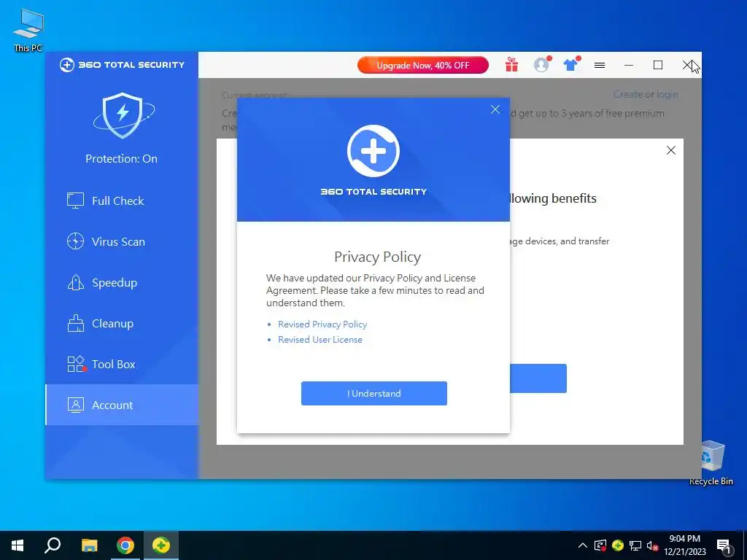Open Tool Box from the sidebar
This screenshot has height=560, width=747.
click(122, 365)
